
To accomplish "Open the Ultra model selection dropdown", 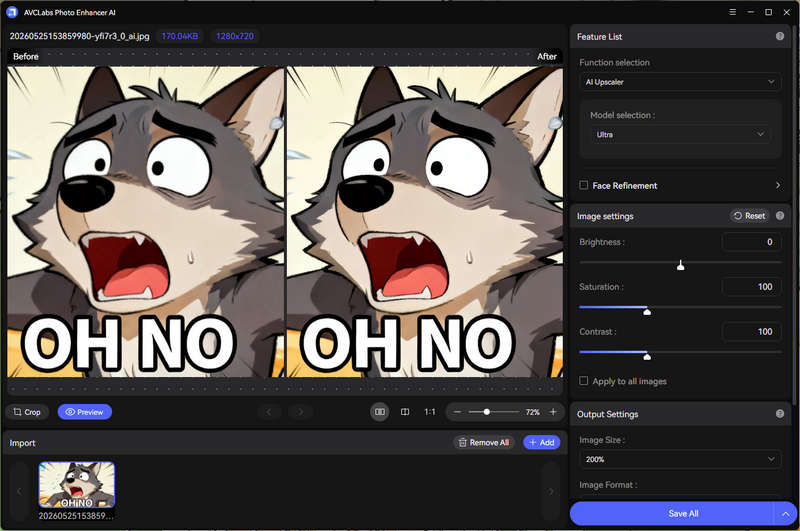I will click(x=681, y=134).
